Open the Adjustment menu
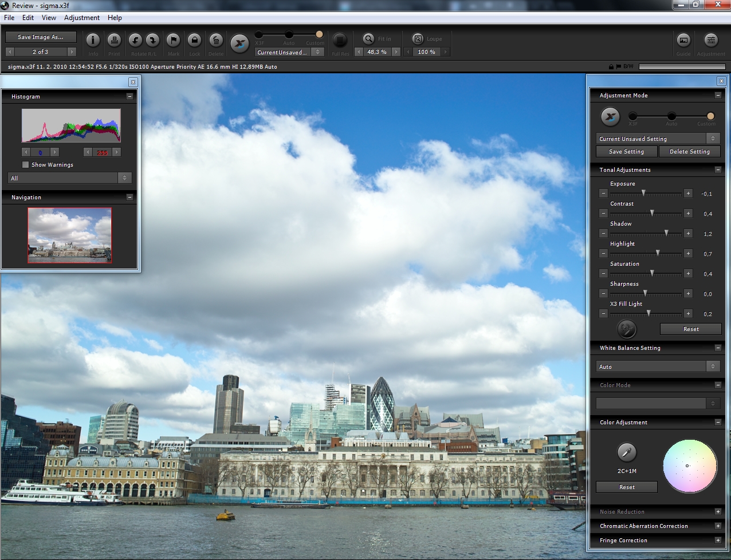Viewport: 731px width, 560px height. point(82,18)
